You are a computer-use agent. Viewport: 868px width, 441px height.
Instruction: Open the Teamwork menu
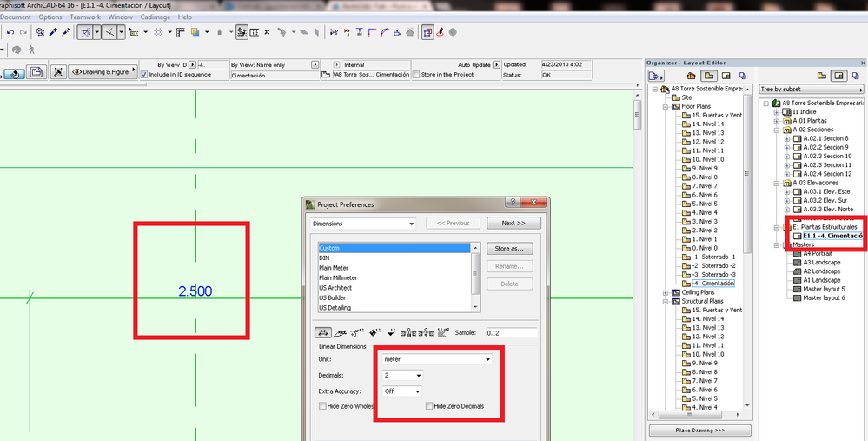[x=85, y=17]
